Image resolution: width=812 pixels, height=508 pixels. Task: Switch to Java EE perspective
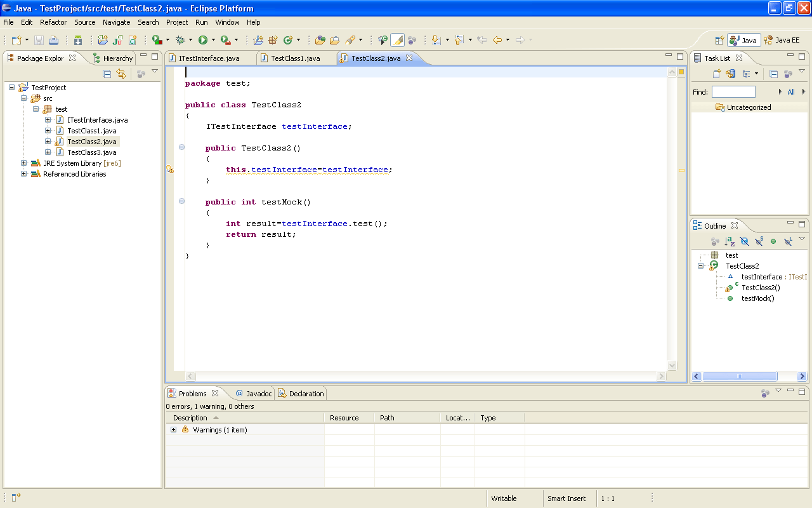[782, 40]
